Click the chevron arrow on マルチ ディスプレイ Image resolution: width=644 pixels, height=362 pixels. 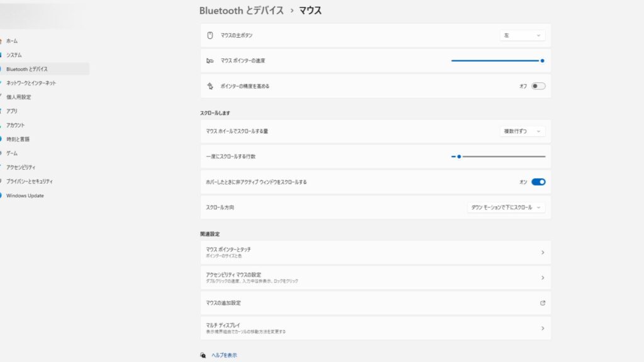pyautogui.click(x=543, y=328)
